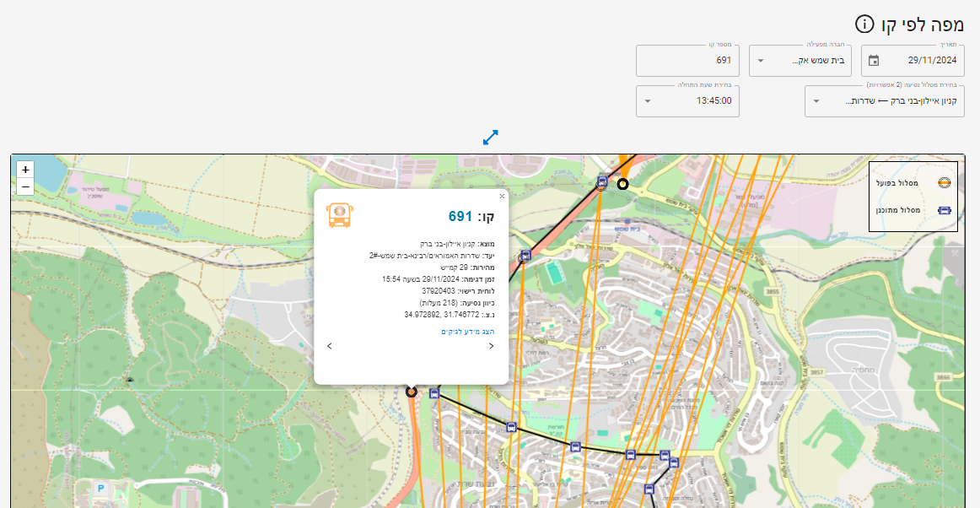The height and width of the screenshot is (508, 980).
Task: Click popup destination line starting with יעד
Action: click(432, 255)
